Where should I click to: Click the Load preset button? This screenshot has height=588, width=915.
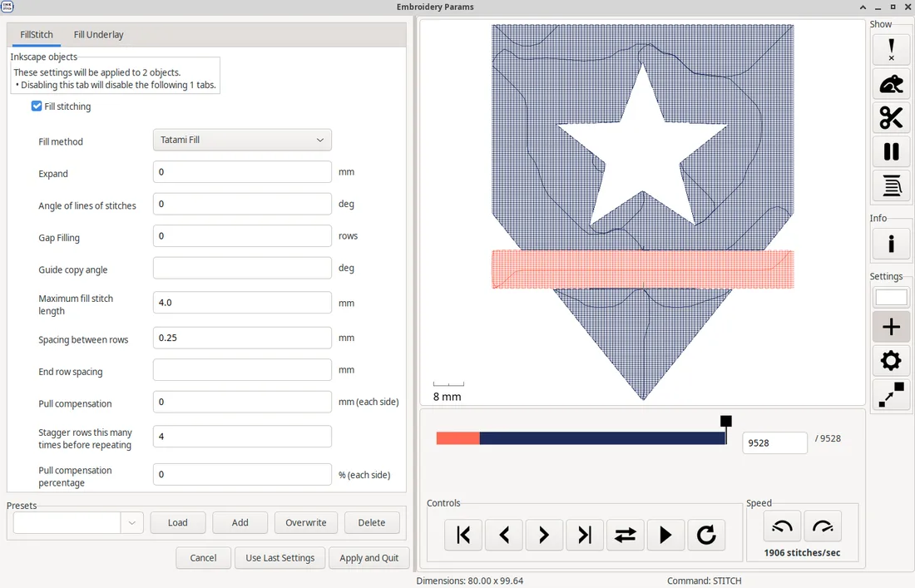coord(178,522)
